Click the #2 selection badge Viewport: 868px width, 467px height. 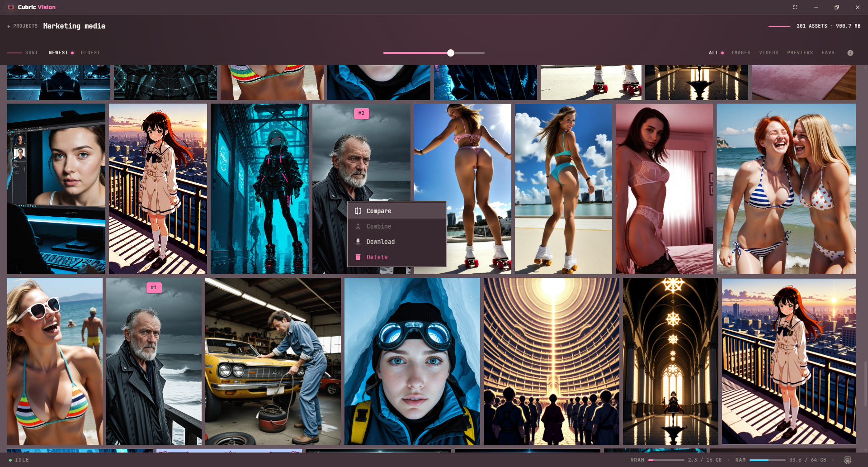click(361, 114)
